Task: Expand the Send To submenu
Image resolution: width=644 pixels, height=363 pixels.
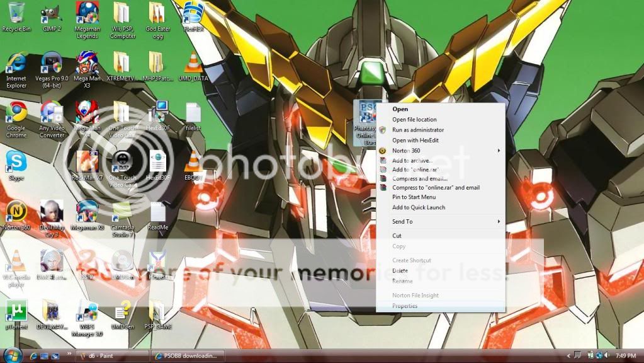Action: point(441,222)
